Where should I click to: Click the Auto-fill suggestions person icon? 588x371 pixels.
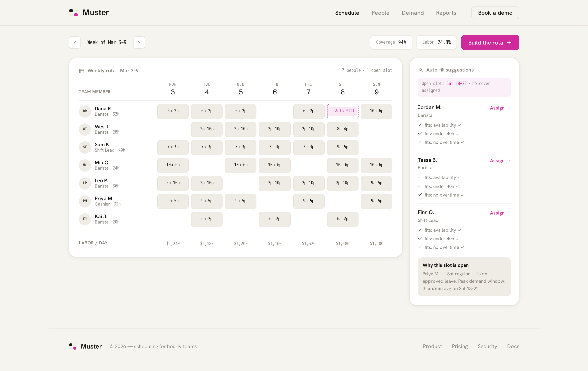coord(421,70)
